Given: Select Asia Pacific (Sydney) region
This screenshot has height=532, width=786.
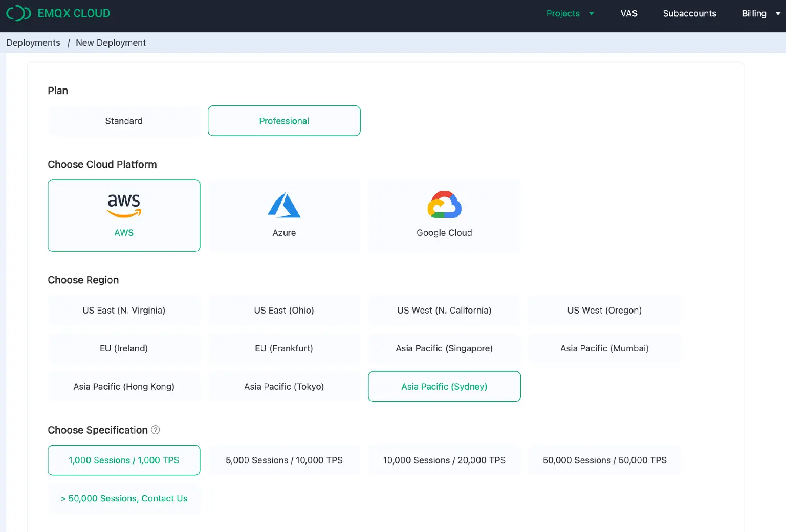Looking at the screenshot, I should [444, 387].
